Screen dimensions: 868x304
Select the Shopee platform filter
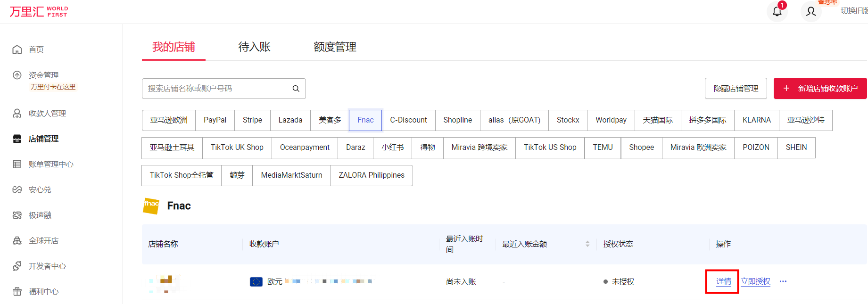coord(641,148)
